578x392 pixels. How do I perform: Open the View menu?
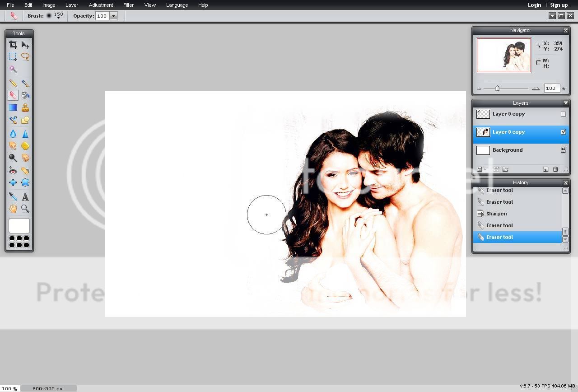[x=150, y=5]
